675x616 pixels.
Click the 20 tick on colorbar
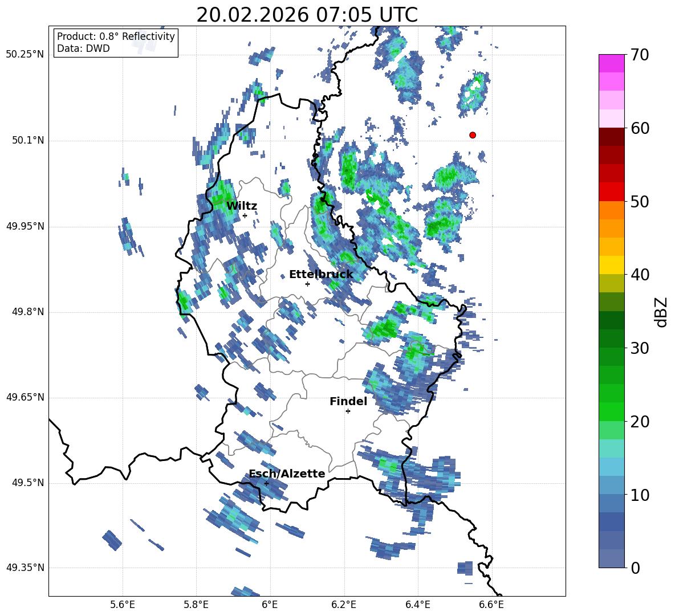[640, 421]
